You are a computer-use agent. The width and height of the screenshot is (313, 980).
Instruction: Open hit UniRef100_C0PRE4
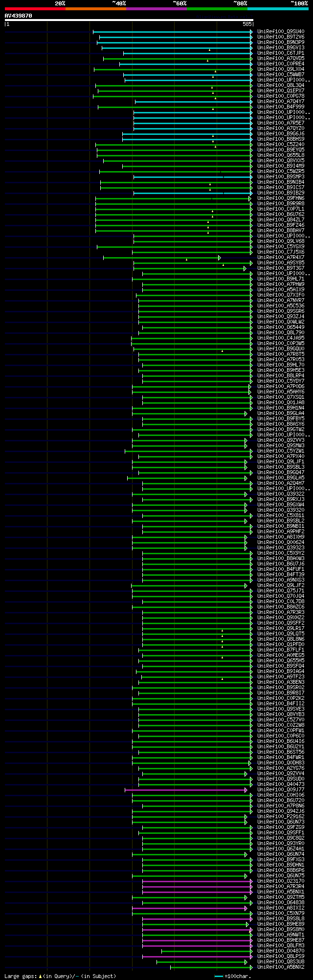pos(281,64)
